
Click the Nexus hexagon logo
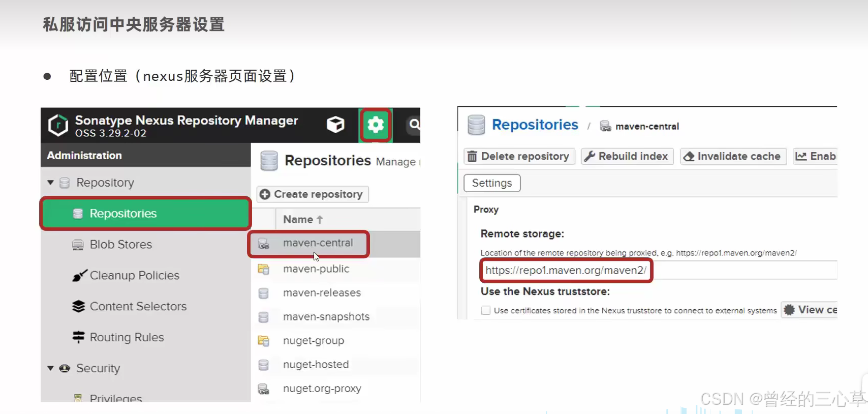[58, 125]
